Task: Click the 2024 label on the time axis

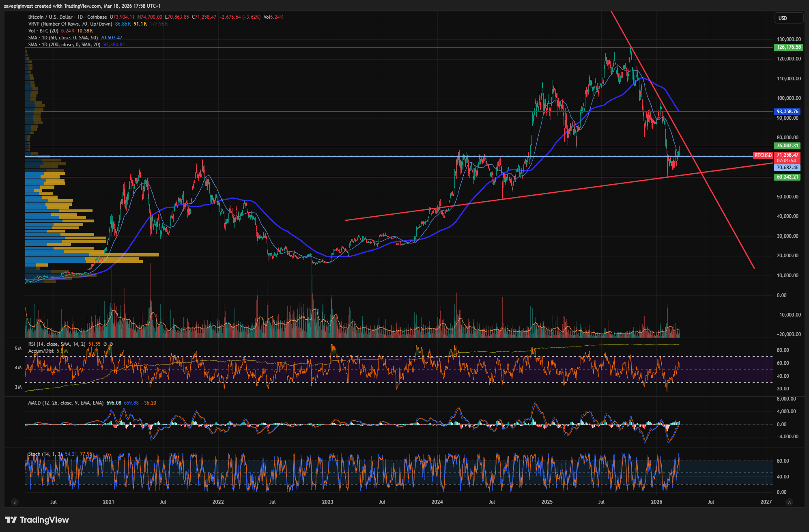Action: 437,502
